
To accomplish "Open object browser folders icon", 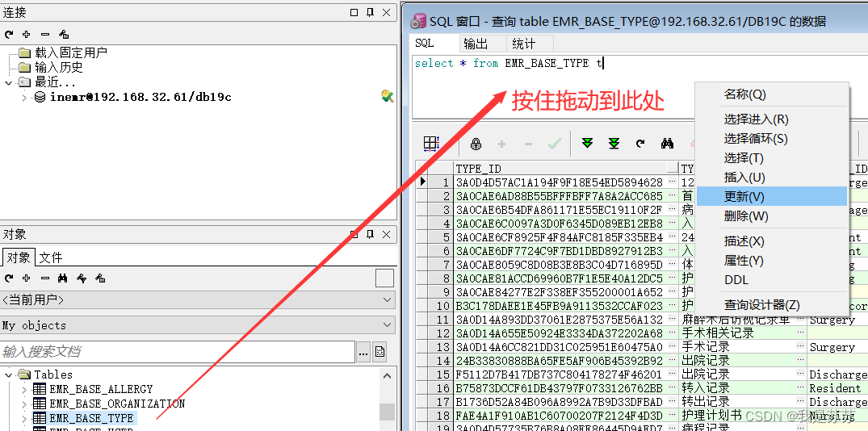I will click(x=100, y=278).
